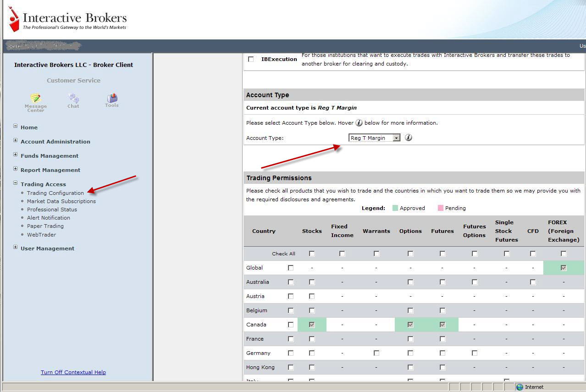Toggle the Canada Options checkbox

[410, 325]
